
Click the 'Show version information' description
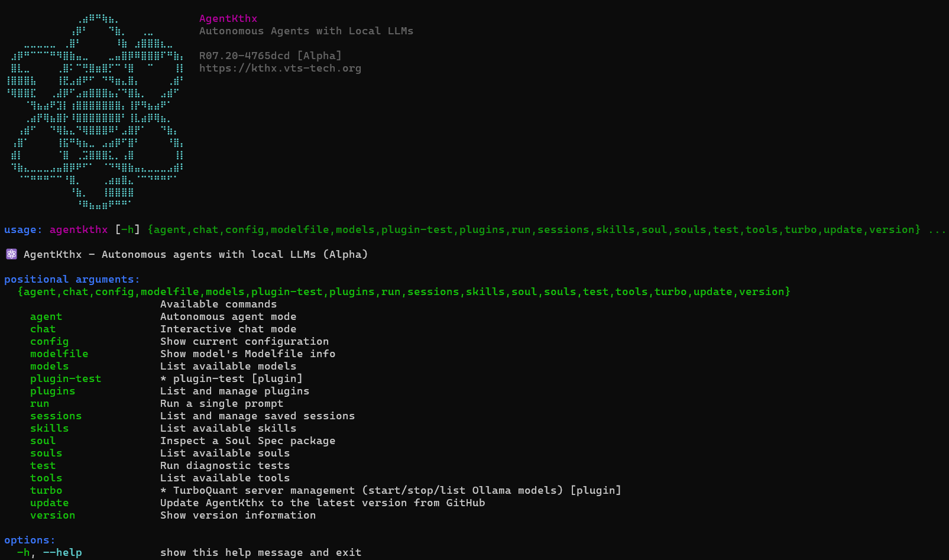238,515
